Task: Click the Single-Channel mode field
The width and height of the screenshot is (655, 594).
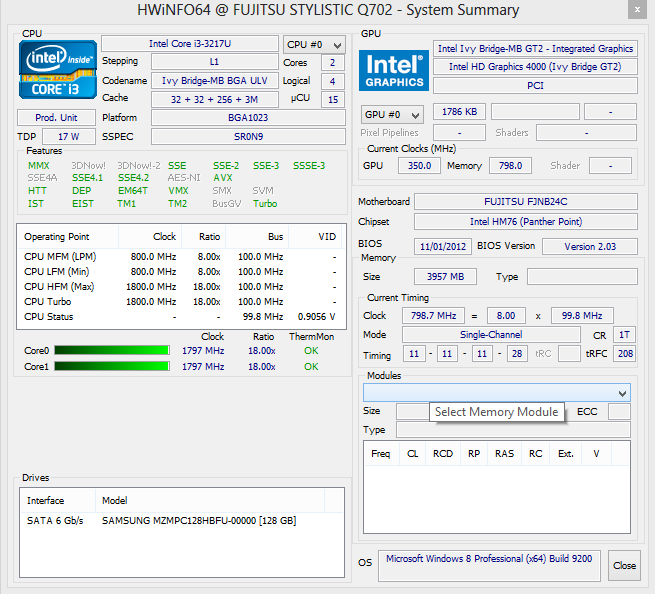Action: click(x=491, y=335)
